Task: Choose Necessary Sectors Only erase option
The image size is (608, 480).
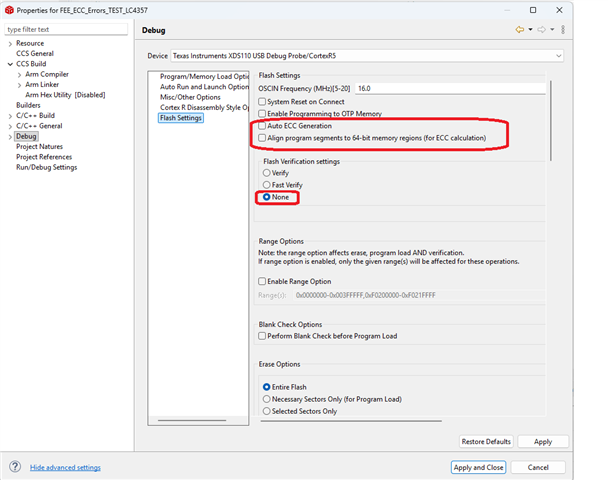Action: [267, 399]
